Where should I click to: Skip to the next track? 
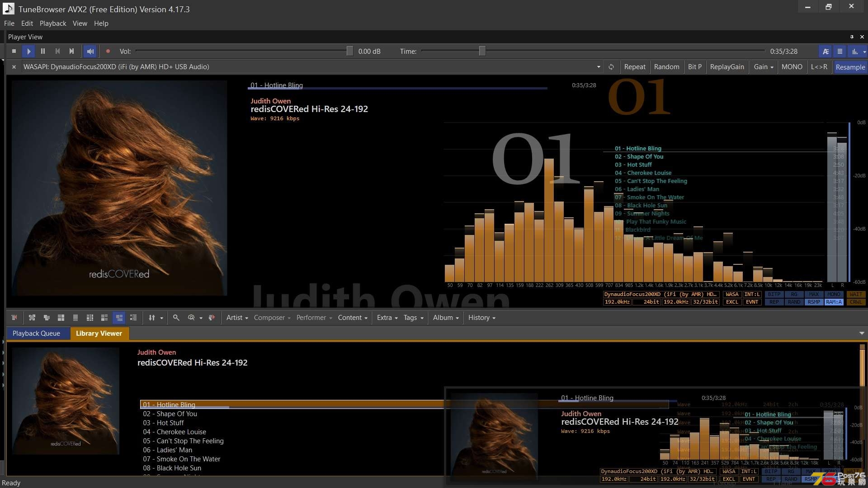(71, 52)
